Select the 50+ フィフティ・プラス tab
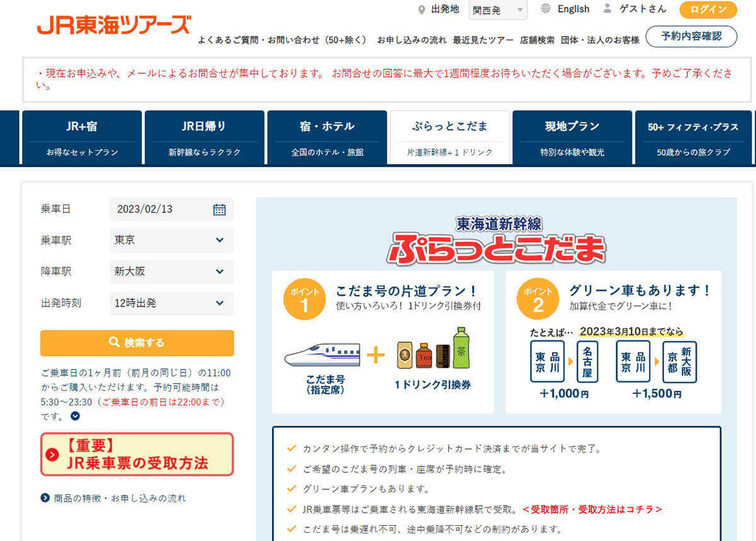The image size is (756, 541). [693, 137]
